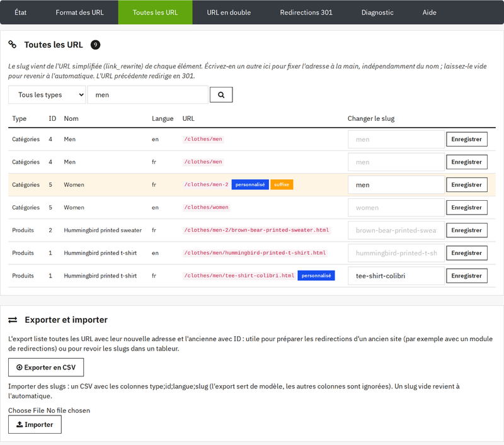Click the link icon beside Toutes les URL
The image size is (504, 445).
click(x=12, y=44)
